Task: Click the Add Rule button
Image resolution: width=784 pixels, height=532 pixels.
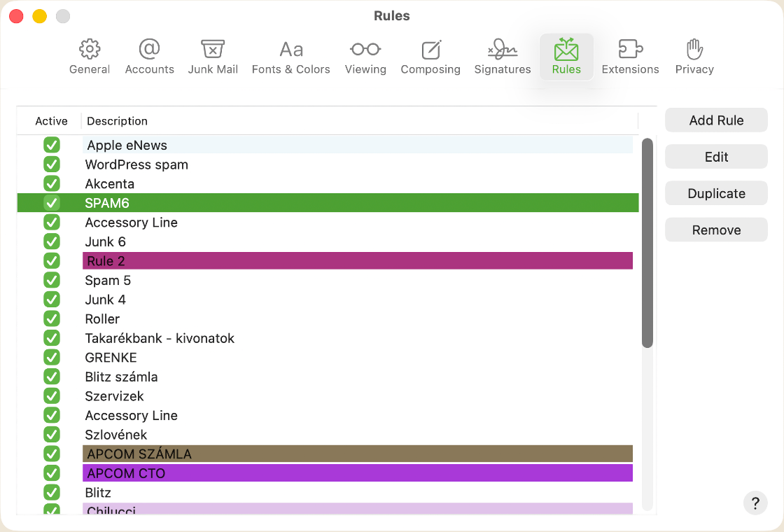Action: (716, 120)
